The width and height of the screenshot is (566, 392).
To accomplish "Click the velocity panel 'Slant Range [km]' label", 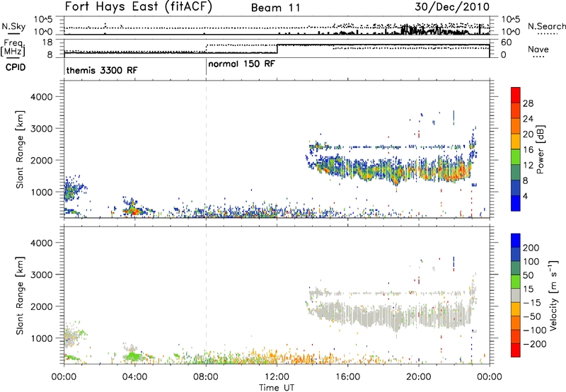I will (20, 296).
